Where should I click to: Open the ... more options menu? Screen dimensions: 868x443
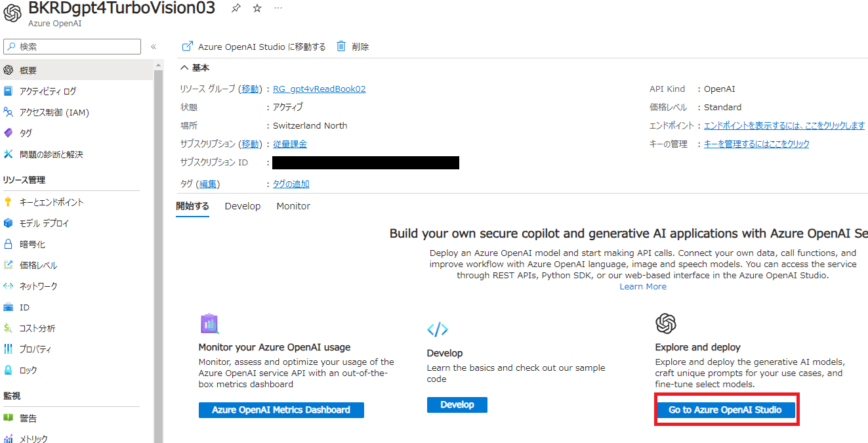tap(278, 8)
